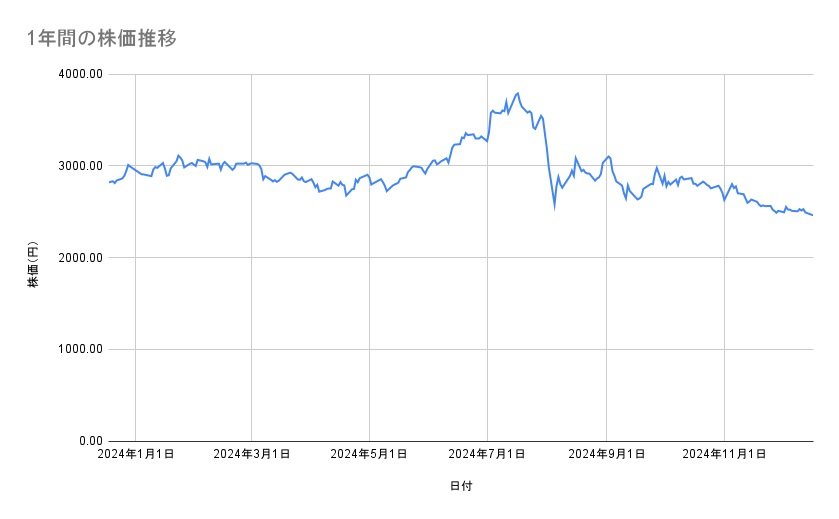This screenshot has height=519, width=839.
Task: Select the 2024年3月1日 date label
Action: click(x=252, y=454)
